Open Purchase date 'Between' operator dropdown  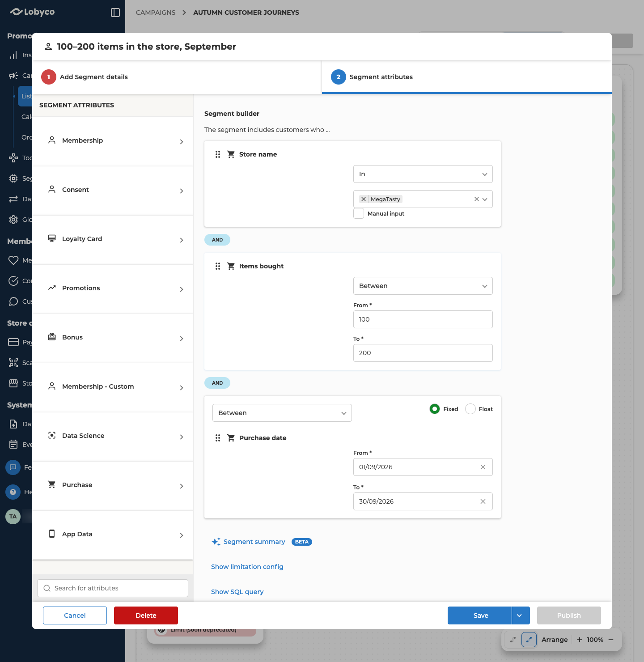pos(282,413)
